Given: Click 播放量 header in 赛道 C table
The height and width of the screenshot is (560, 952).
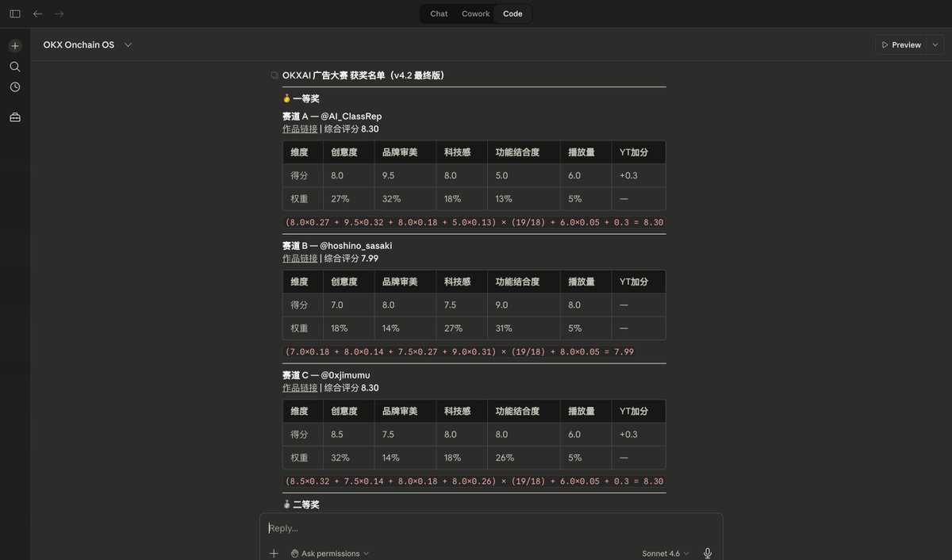Looking at the screenshot, I should 582,411.
